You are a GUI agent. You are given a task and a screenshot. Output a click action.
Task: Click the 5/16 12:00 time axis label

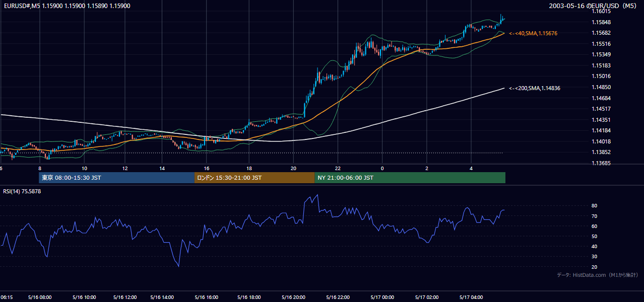[x=125, y=297]
